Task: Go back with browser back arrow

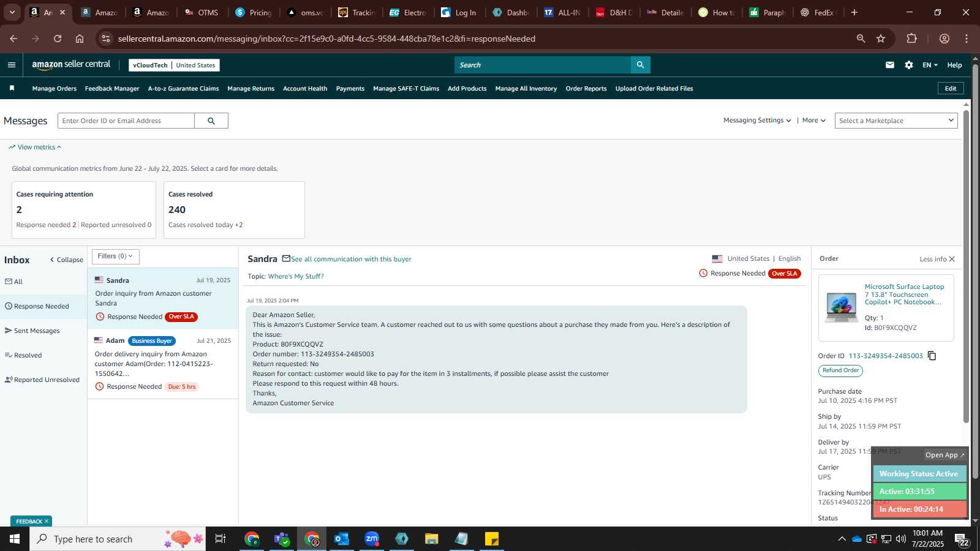Action: point(13,39)
